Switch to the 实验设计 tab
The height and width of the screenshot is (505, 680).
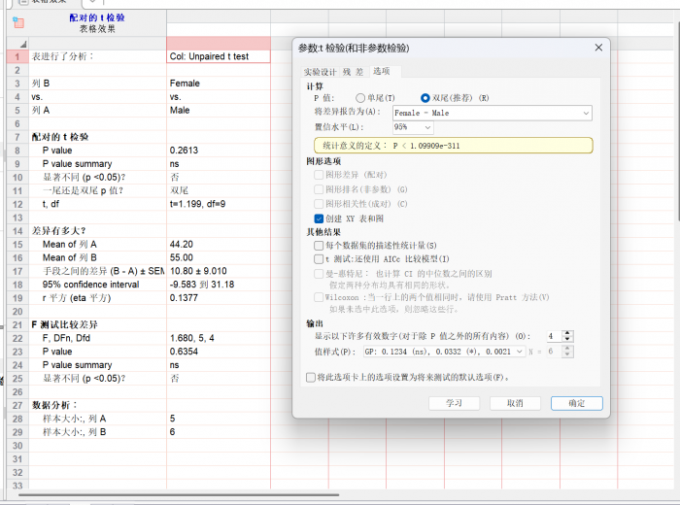(320, 72)
